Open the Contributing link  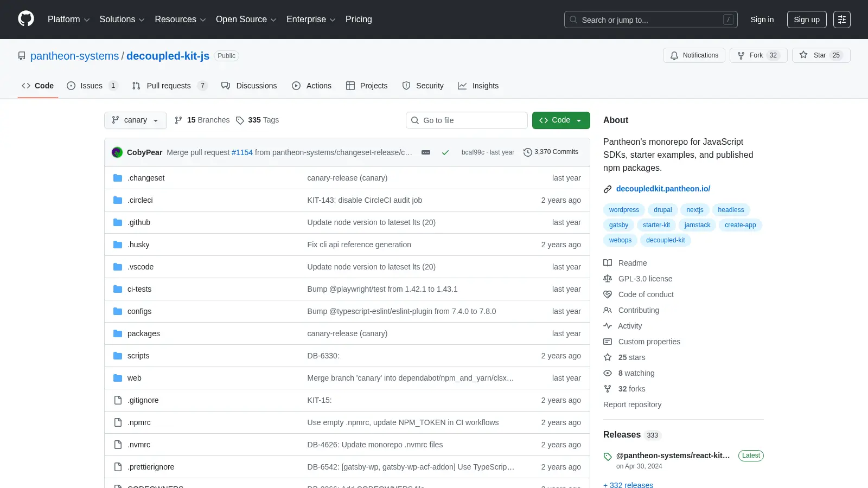click(639, 310)
